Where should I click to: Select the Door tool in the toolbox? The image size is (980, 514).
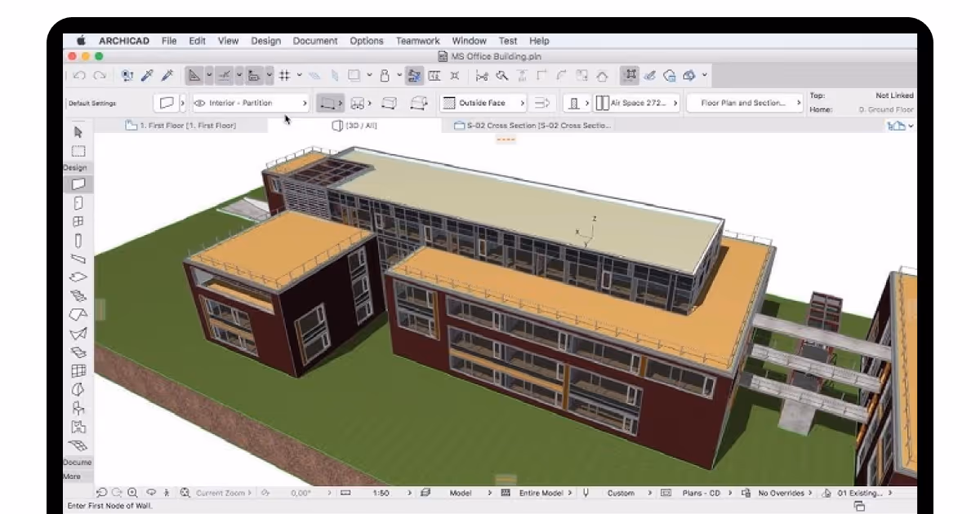(78, 203)
